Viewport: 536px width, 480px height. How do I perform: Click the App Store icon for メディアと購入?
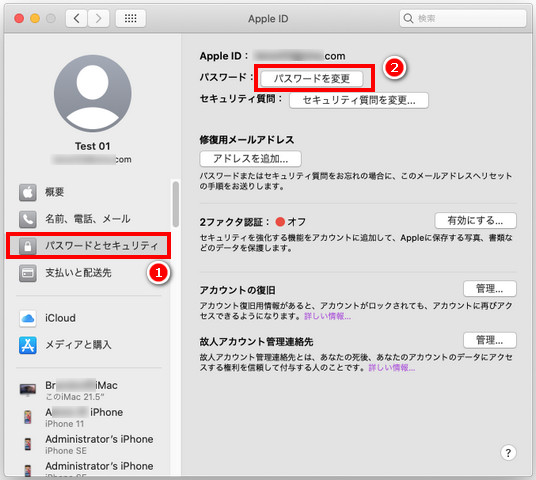point(28,345)
